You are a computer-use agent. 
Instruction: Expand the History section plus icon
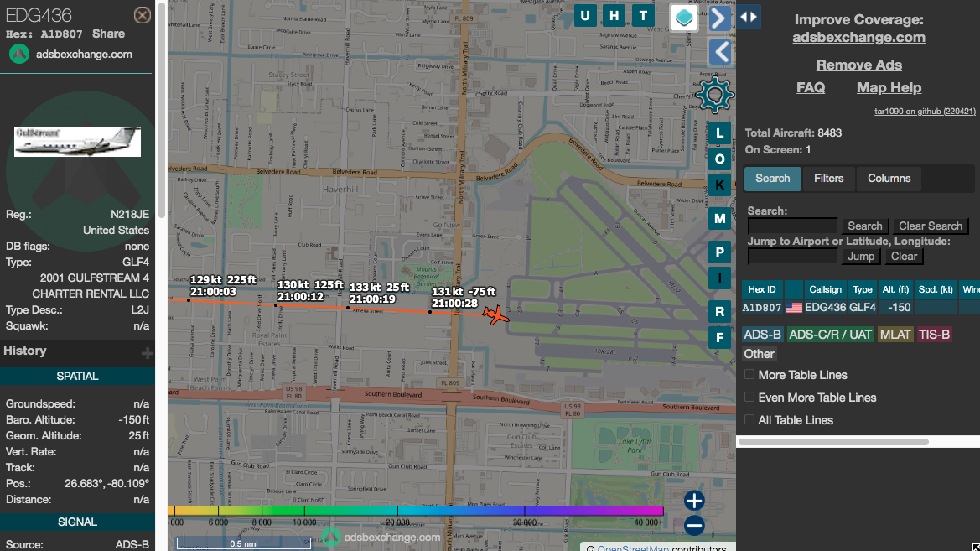click(147, 353)
